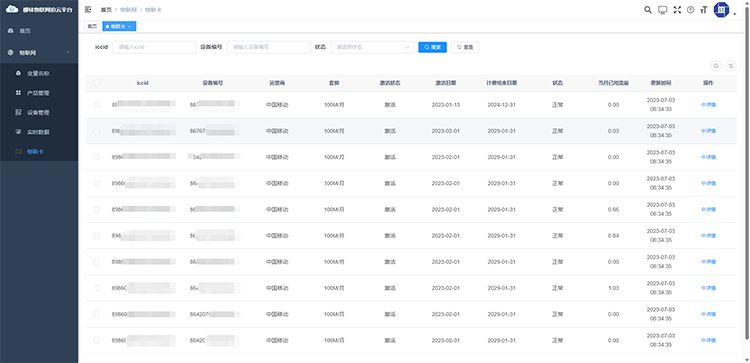Tick checkbox of row with device 864207
The height and width of the screenshot is (363, 750).
(x=97, y=314)
